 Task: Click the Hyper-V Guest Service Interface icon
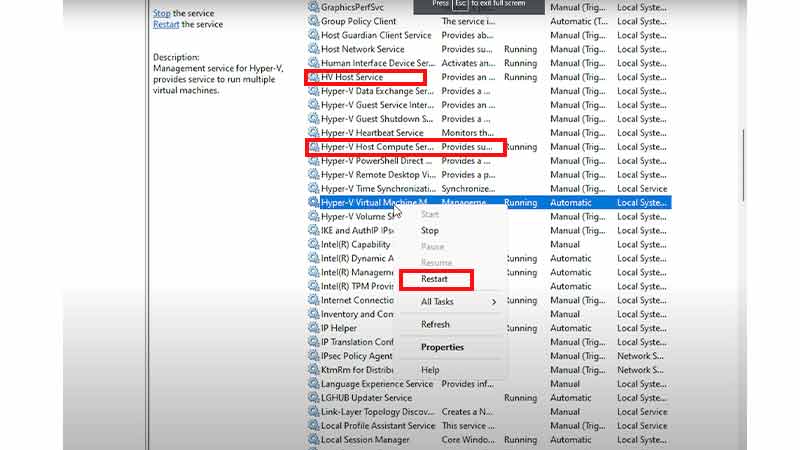pyautogui.click(x=313, y=105)
